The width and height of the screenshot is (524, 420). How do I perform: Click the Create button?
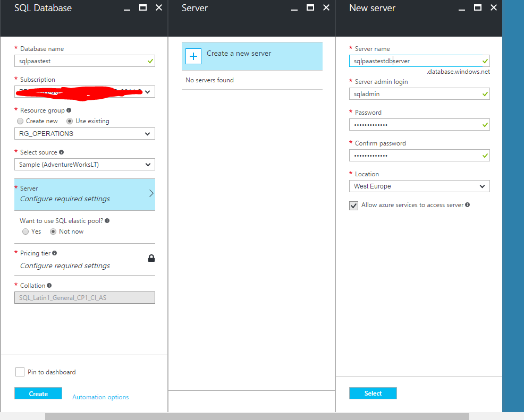[38, 393]
